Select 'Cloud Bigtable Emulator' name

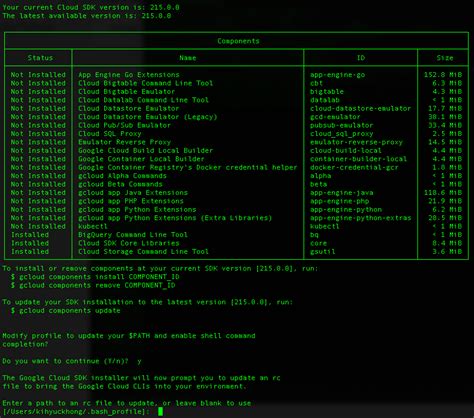[x=126, y=91]
